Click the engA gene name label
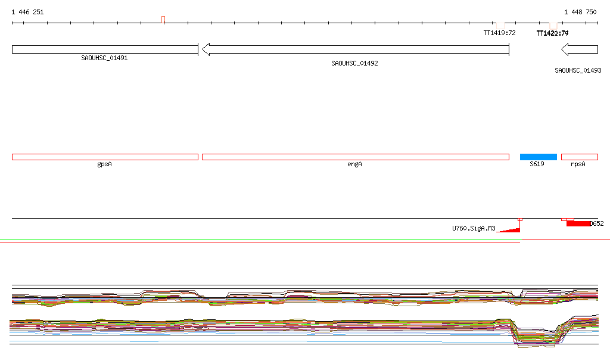Screen dimensions: 610x364 (x=354, y=164)
